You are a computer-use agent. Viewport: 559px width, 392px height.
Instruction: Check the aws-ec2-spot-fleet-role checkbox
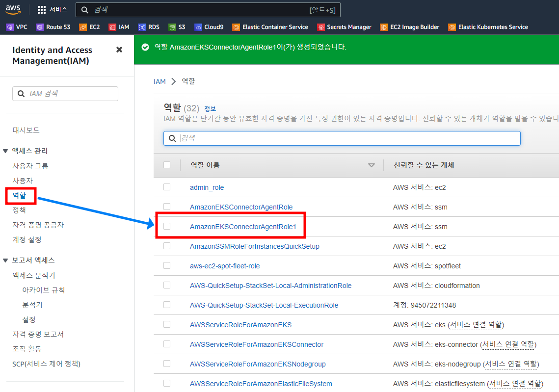pos(167,265)
